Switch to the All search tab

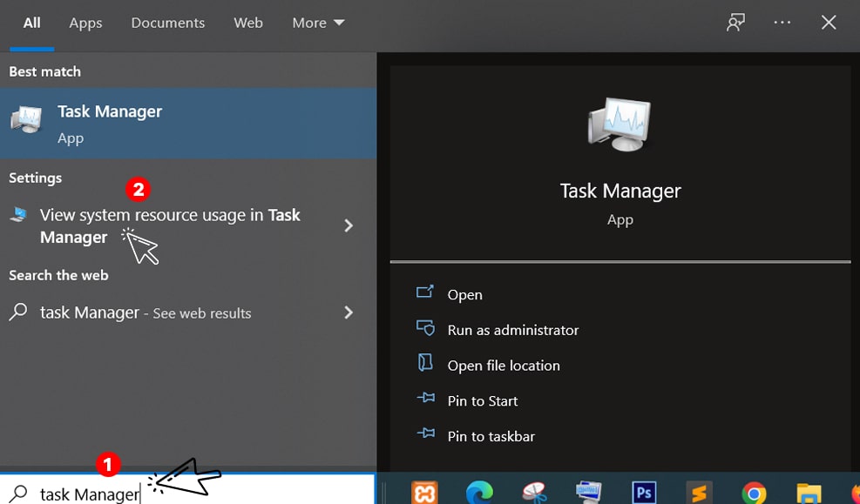click(x=32, y=23)
